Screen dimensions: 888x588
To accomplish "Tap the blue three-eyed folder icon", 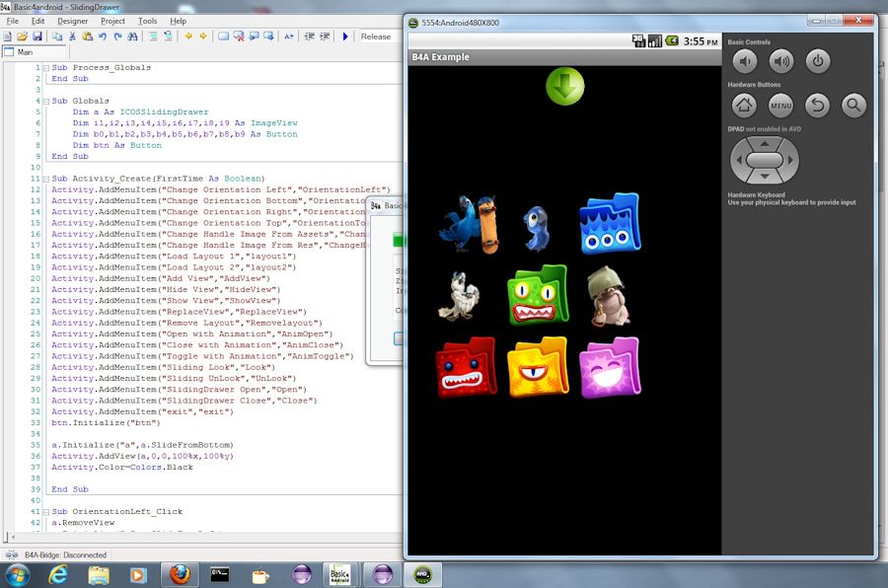I will (610, 223).
